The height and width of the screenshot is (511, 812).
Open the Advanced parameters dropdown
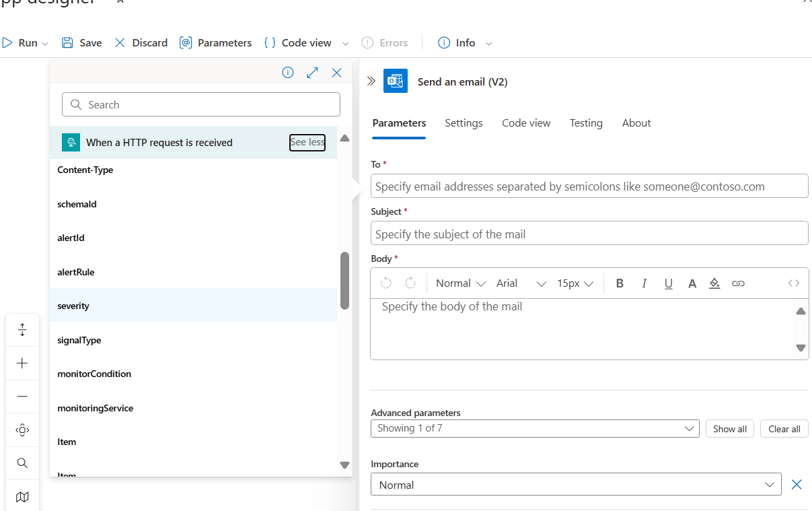tap(536, 428)
